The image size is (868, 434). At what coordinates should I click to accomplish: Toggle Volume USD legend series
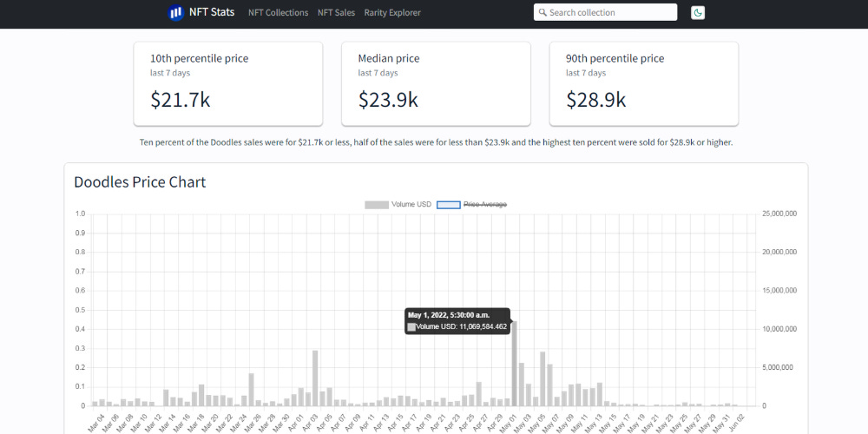pyautogui.click(x=398, y=205)
